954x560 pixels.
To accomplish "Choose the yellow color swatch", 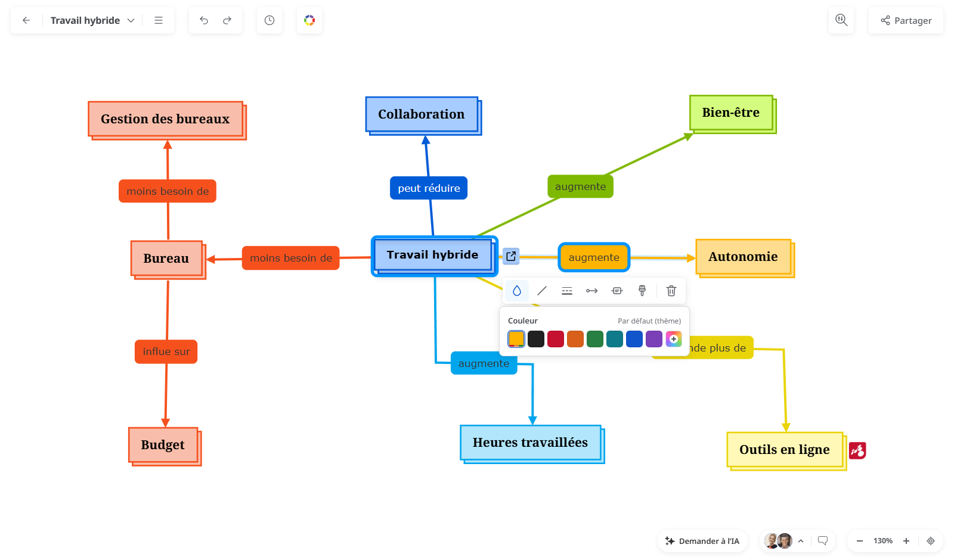I will (516, 339).
